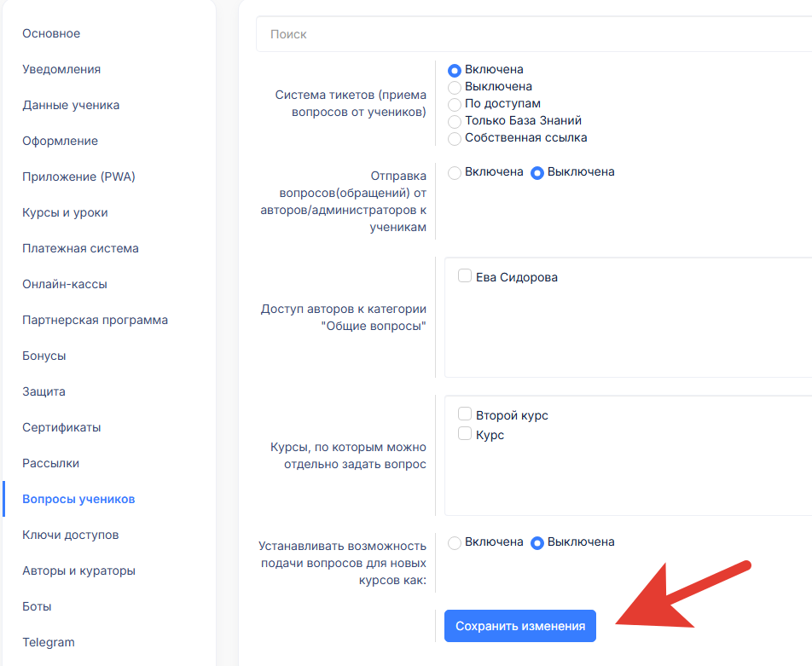Select Только База Знаний option
The image size is (812, 666).
pos(455,121)
